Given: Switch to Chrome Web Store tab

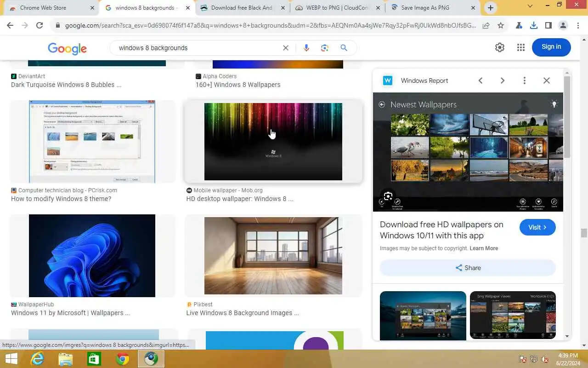Looking at the screenshot, I should [51, 8].
